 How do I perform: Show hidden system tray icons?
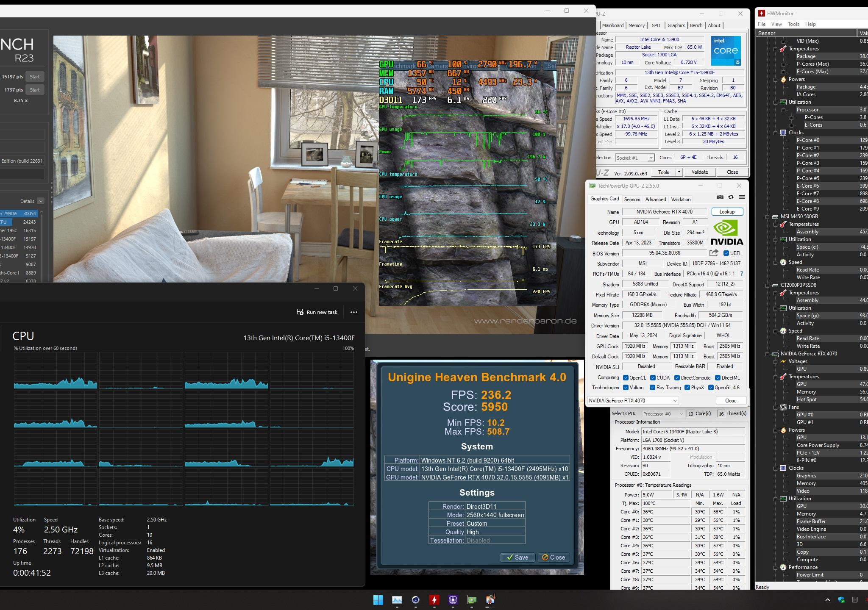[827, 600]
